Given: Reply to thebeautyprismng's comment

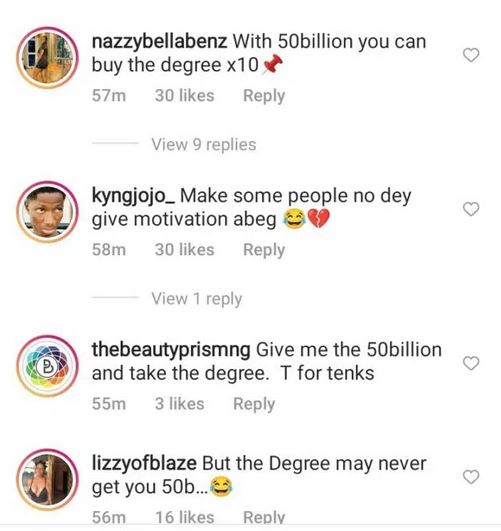Looking at the screenshot, I should click(x=254, y=404).
